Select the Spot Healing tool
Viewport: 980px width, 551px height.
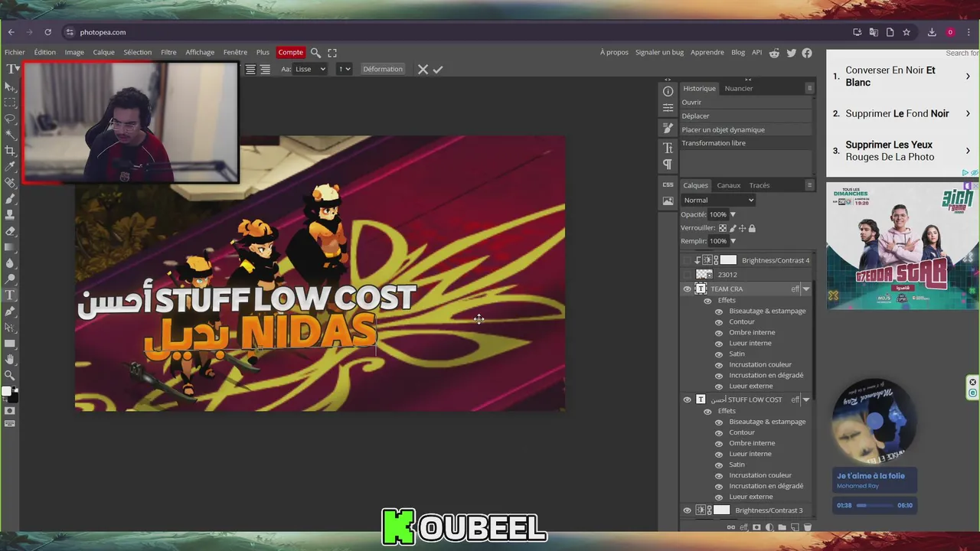(10, 183)
